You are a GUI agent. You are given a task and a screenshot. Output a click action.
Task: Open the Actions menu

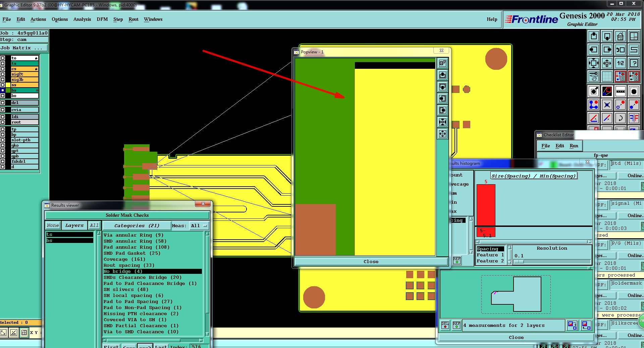coord(38,19)
